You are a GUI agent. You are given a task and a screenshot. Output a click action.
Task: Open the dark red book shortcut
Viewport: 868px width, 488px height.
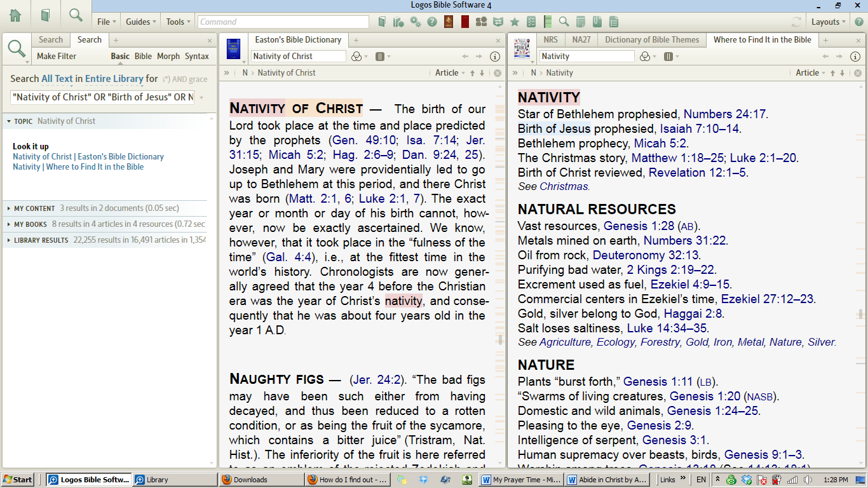coord(465,22)
